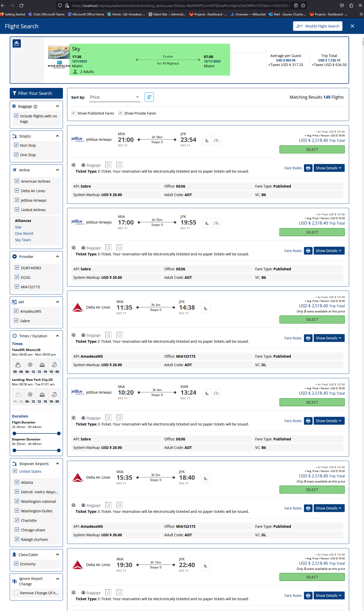Select the 06 - 12 morning takeoff time icon
This screenshot has height=611, width=364.
click(30, 367)
